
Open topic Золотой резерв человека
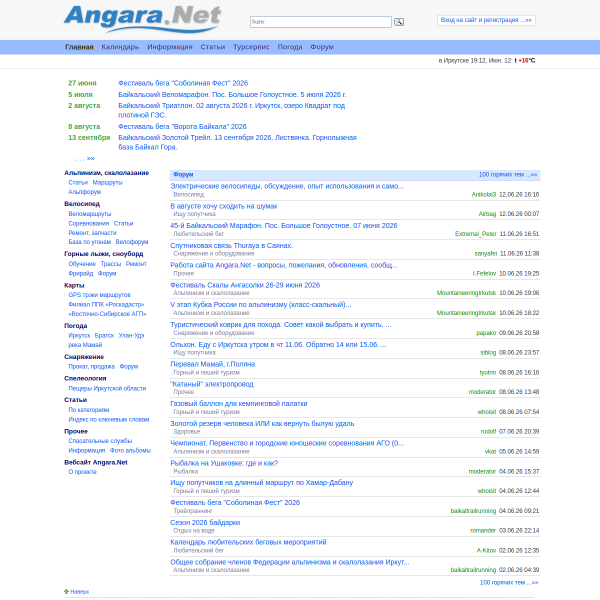[x=262, y=423]
